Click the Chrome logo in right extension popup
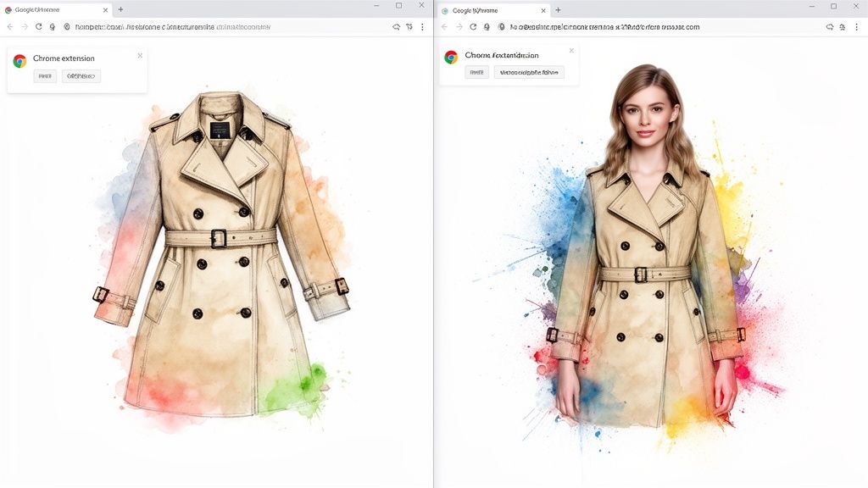The width and height of the screenshot is (868, 488). (451, 57)
